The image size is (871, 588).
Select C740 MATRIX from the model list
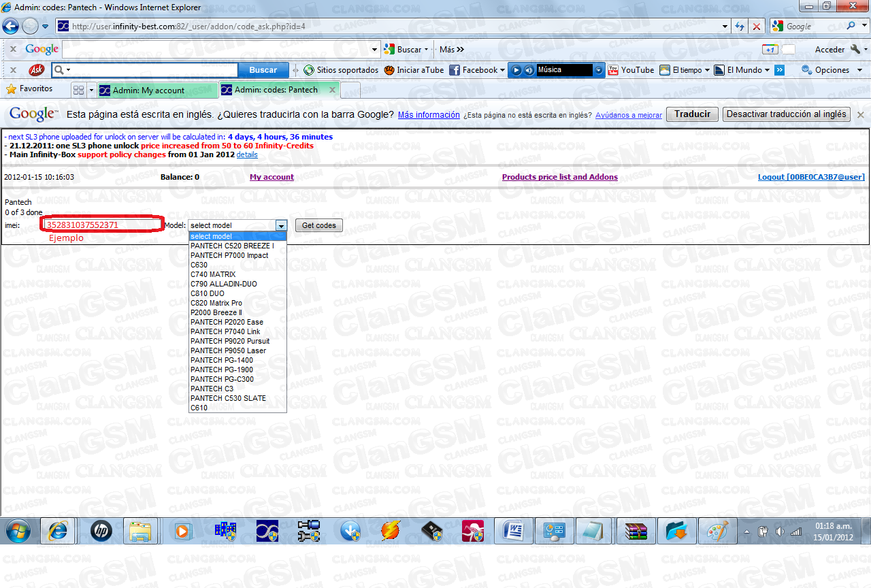click(213, 274)
